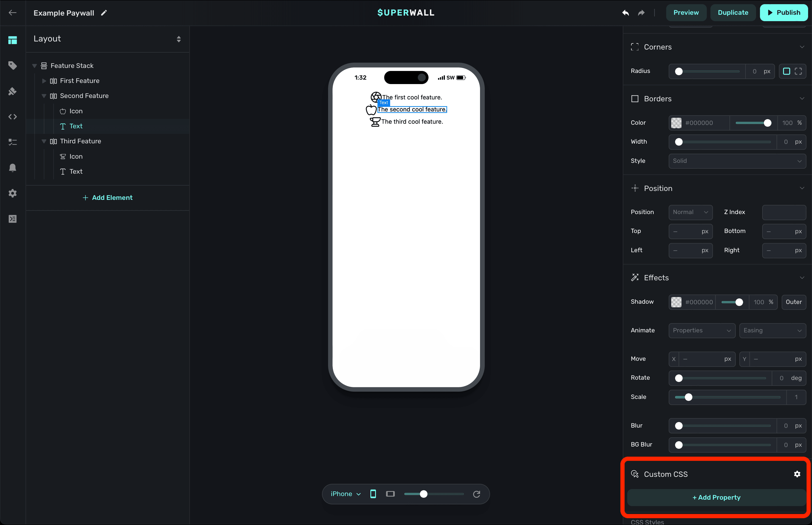812x525 pixels.
Task: Select the Feature Stack layer
Action: (x=72, y=65)
